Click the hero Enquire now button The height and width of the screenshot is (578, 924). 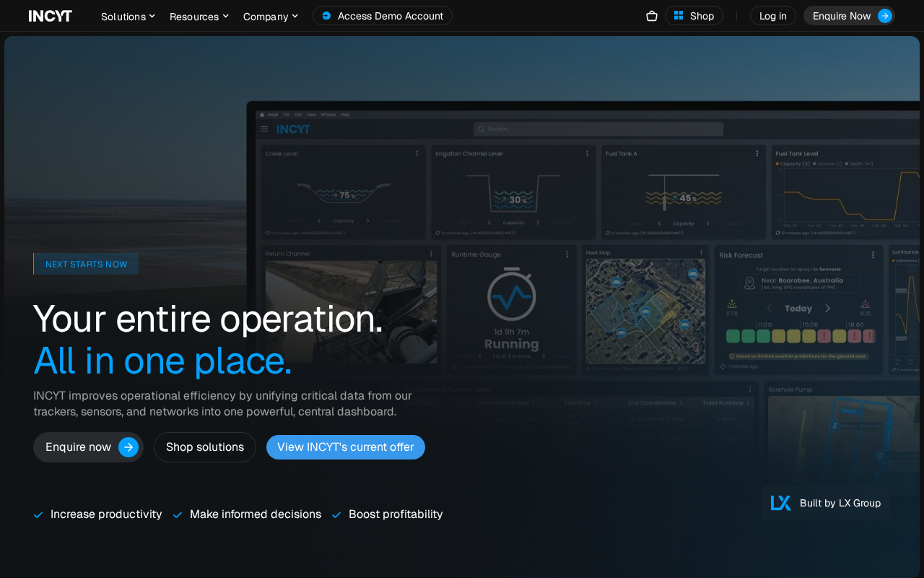tap(88, 447)
